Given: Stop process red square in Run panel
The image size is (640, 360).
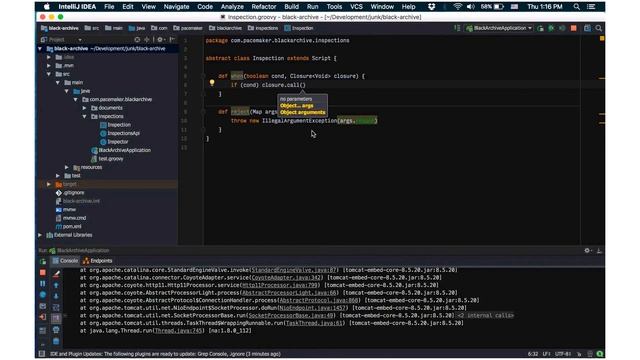Looking at the screenshot, I should click(43, 272).
